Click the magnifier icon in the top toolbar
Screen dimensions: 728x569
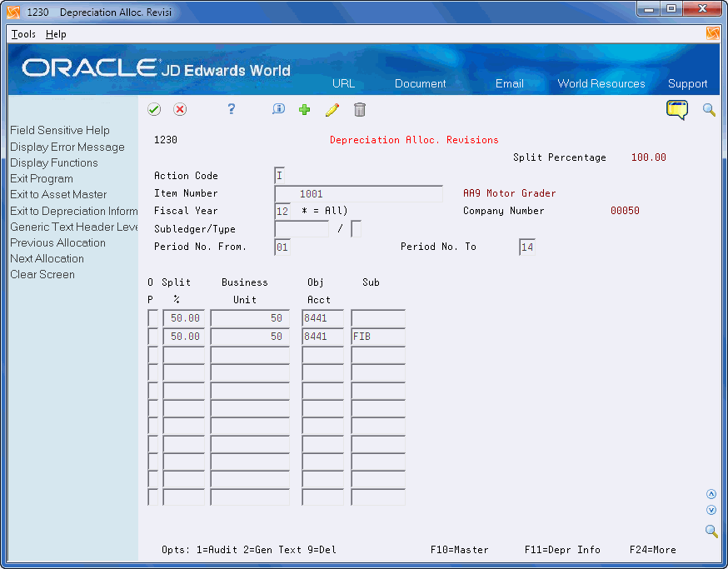709,110
